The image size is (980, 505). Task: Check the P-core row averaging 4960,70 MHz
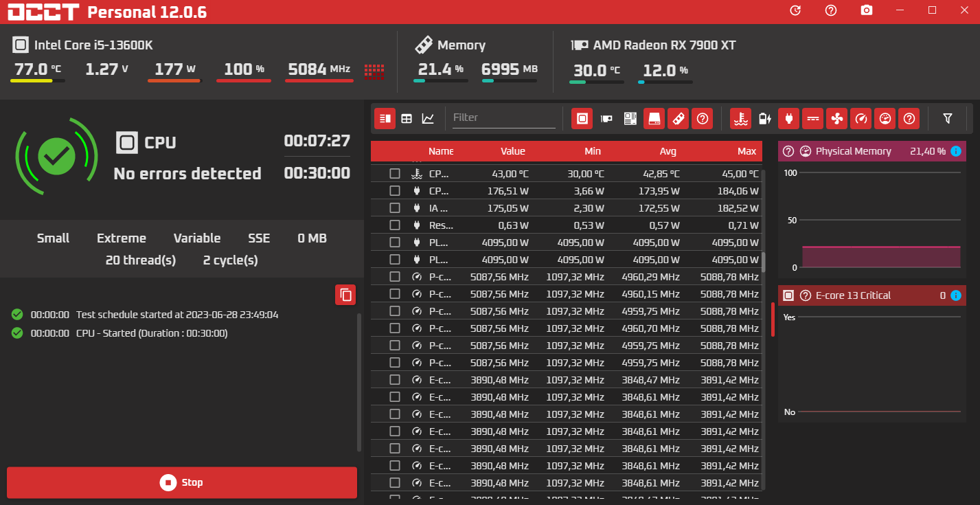pos(395,328)
